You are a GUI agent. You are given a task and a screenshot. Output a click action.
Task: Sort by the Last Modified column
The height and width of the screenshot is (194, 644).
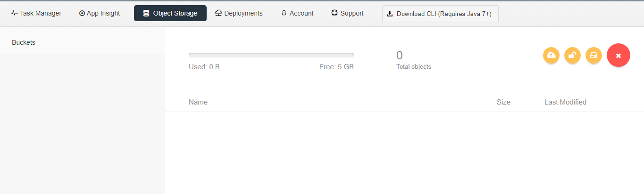[565, 102]
